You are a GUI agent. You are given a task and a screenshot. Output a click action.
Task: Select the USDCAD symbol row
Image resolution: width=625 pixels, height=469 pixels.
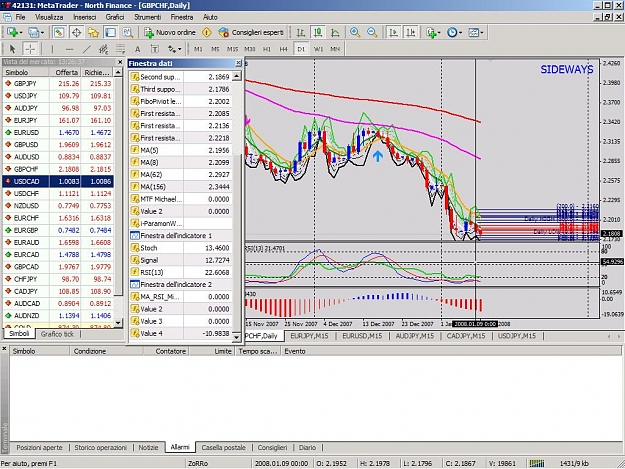[58, 181]
